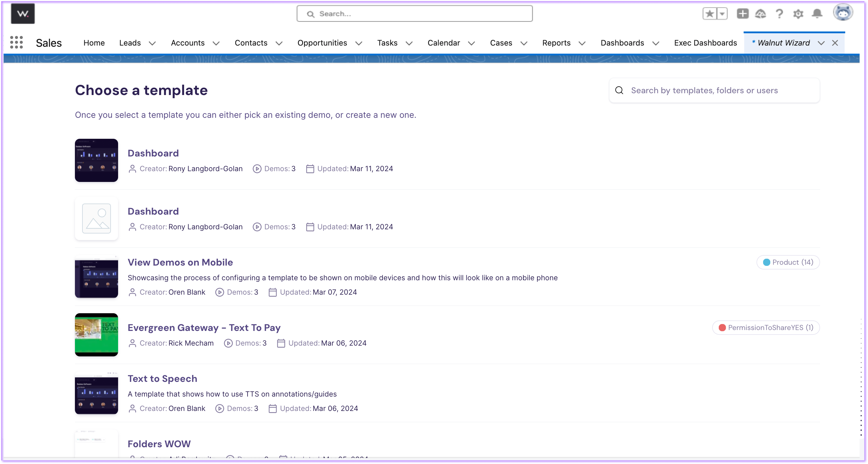Viewport: 868px width, 464px height.
Task: Open the first Dashboard template thumbnail
Action: 97,160
